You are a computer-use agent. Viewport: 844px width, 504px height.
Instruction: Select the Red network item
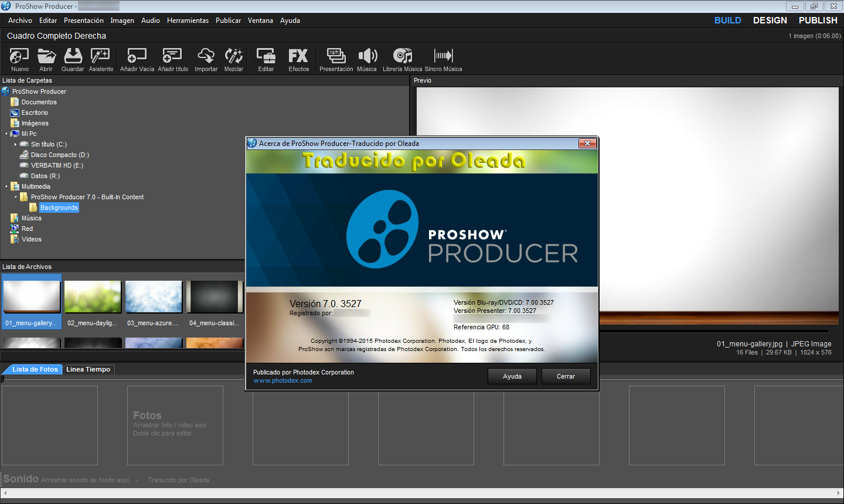(27, 229)
